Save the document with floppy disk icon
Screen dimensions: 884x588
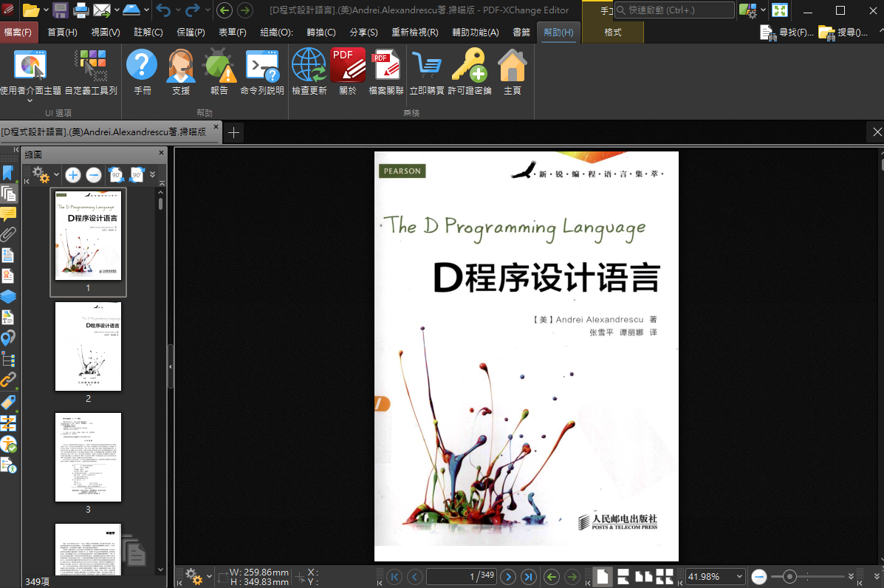pyautogui.click(x=61, y=10)
